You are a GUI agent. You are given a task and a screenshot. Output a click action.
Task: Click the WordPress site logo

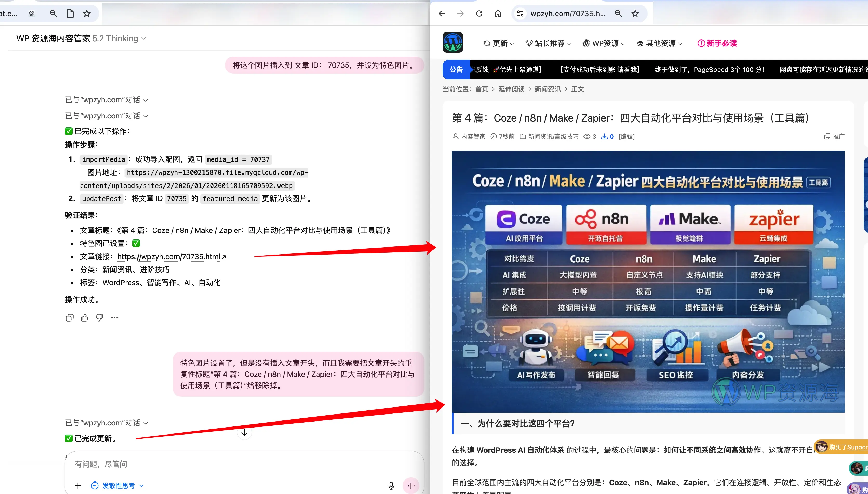tap(452, 42)
